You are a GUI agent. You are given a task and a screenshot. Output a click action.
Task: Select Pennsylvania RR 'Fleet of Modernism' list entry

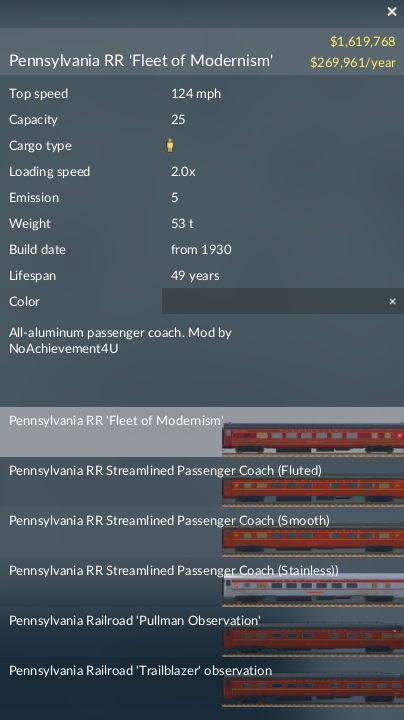point(202,432)
